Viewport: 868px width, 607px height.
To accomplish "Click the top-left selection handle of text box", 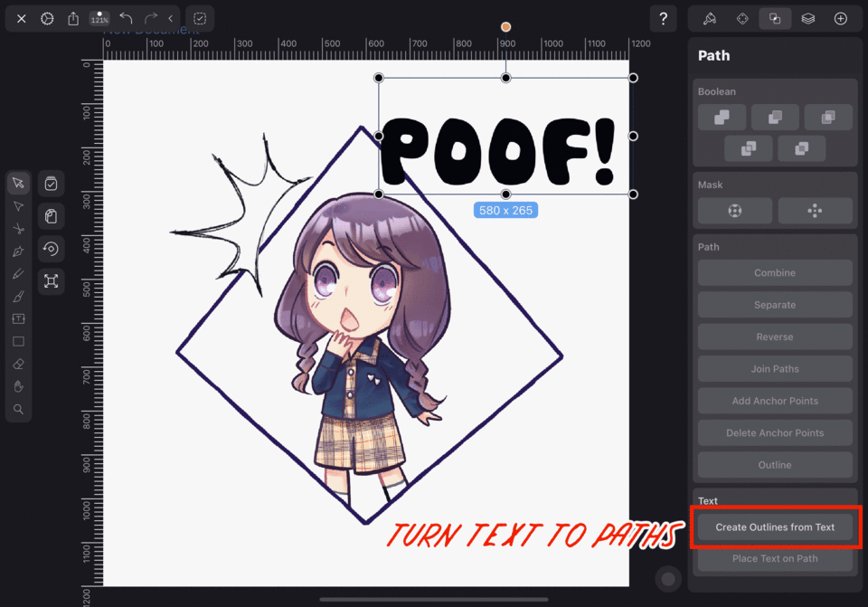I will tap(379, 78).
